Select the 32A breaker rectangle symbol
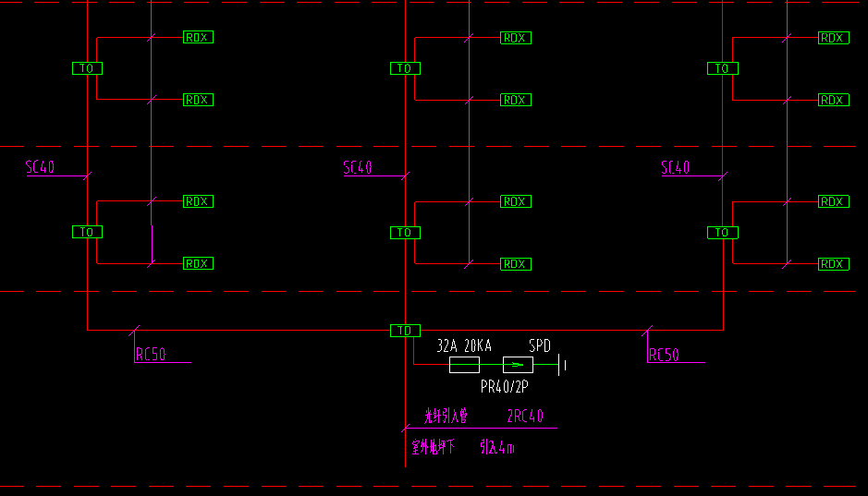This screenshot has height=496, width=868. [x=464, y=365]
